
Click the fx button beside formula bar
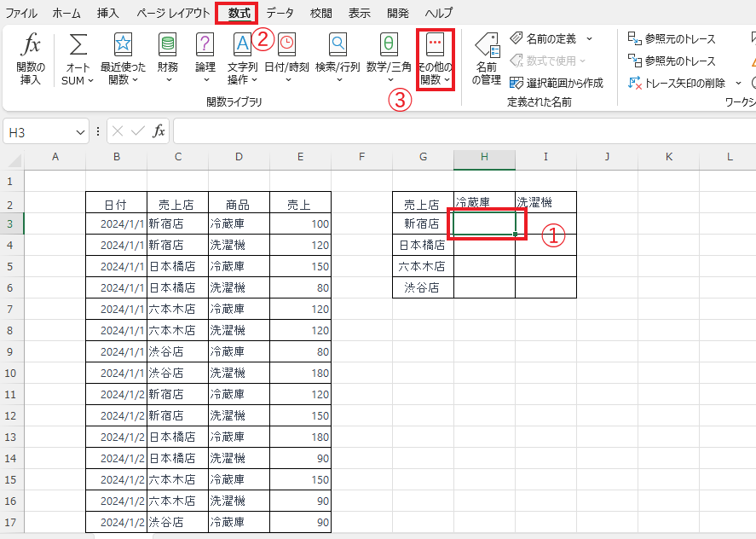(x=159, y=130)
